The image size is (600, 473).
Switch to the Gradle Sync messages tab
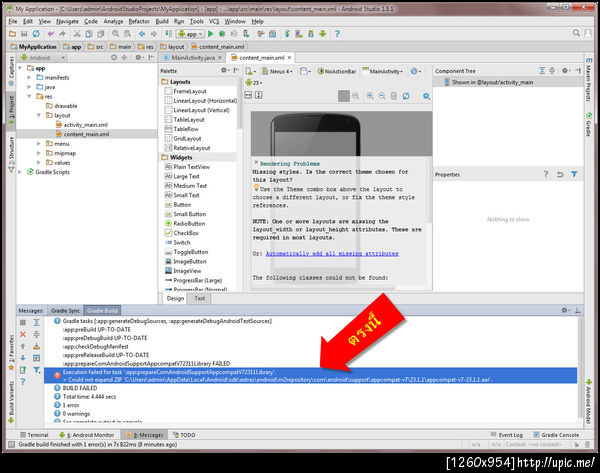(x=65, y=311)
